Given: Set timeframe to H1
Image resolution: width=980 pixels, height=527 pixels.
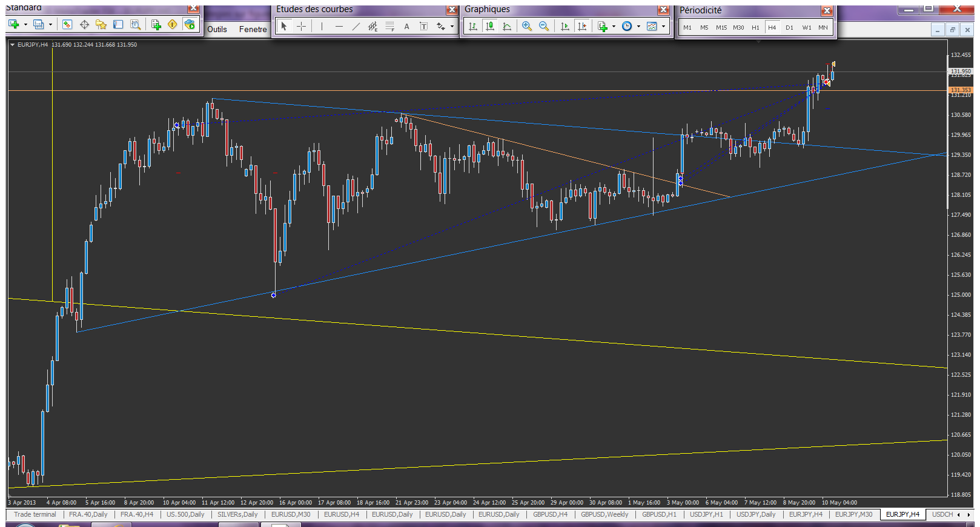Looking at the screenshot, I should (x=755, y=27).
